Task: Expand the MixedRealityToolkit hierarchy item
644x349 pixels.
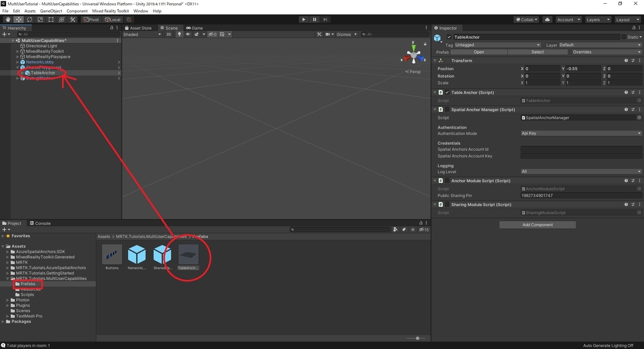Action: [x=18, y=51]
